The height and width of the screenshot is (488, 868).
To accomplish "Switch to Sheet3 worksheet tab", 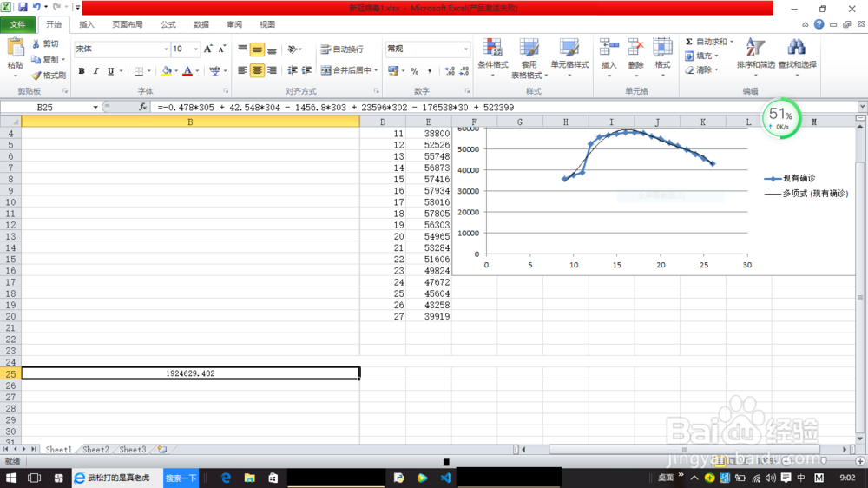I will tap(133, 449).
